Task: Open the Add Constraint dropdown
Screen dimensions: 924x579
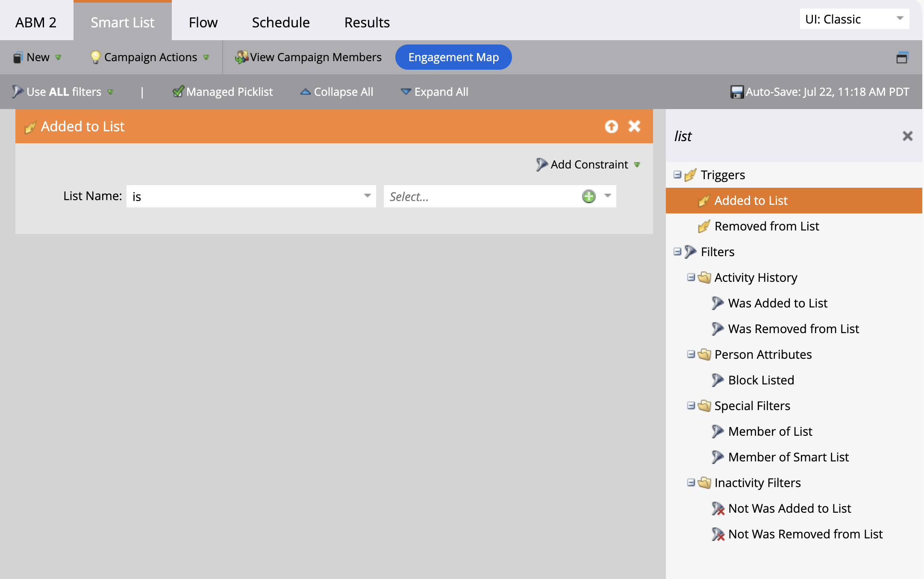Action: 589,164
